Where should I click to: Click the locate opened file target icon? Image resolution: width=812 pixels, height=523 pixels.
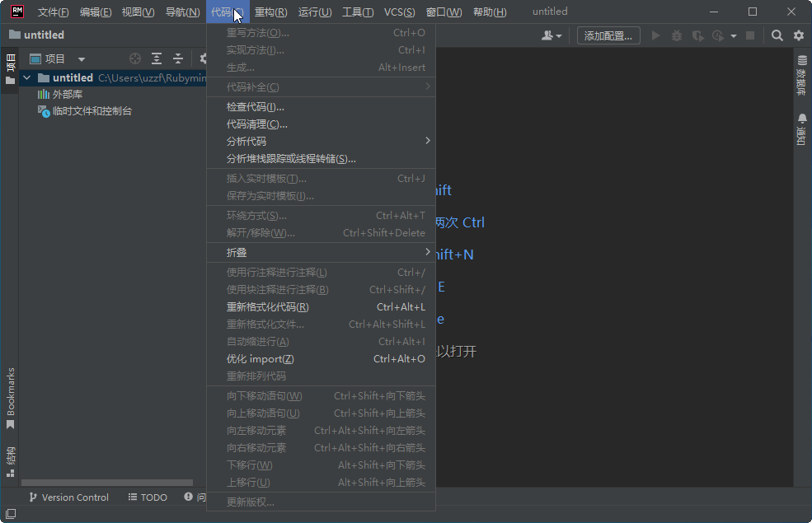click(135, 59)
